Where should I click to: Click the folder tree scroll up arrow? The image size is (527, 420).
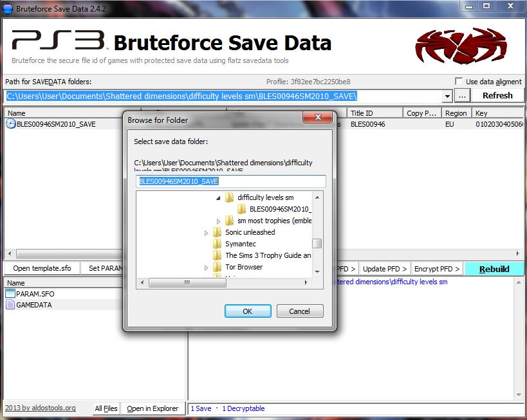click(x=317, y=197)
